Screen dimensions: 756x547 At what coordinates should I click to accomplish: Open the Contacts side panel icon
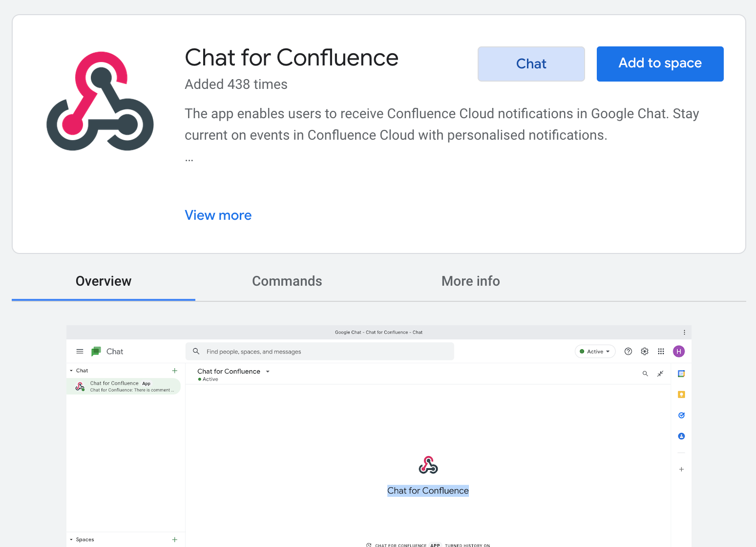[x=681, y=436]
